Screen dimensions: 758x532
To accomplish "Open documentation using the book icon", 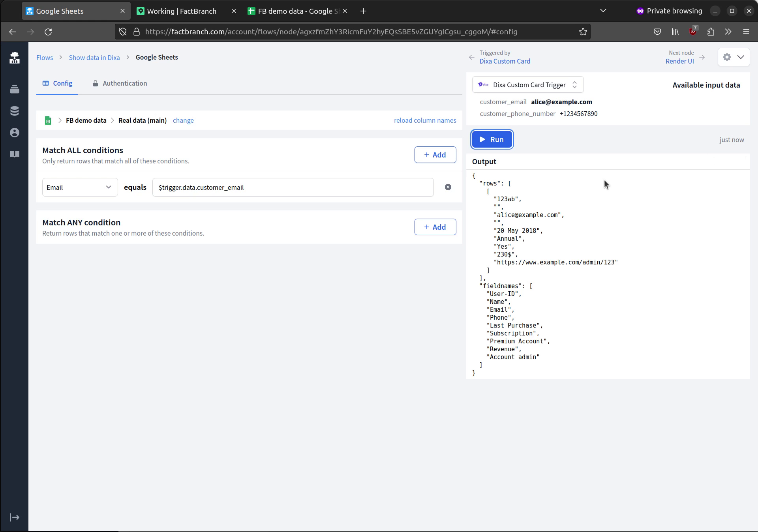I will click(15, 154).
